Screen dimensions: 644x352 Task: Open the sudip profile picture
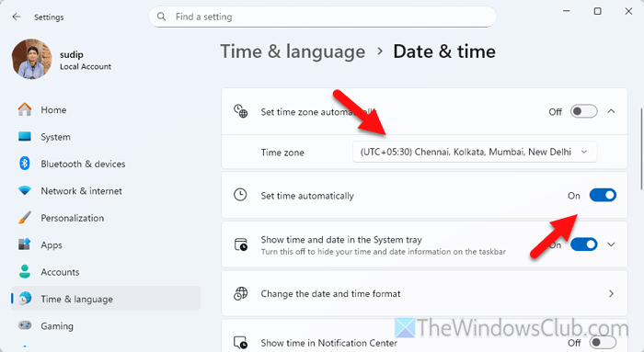point(31,59)
